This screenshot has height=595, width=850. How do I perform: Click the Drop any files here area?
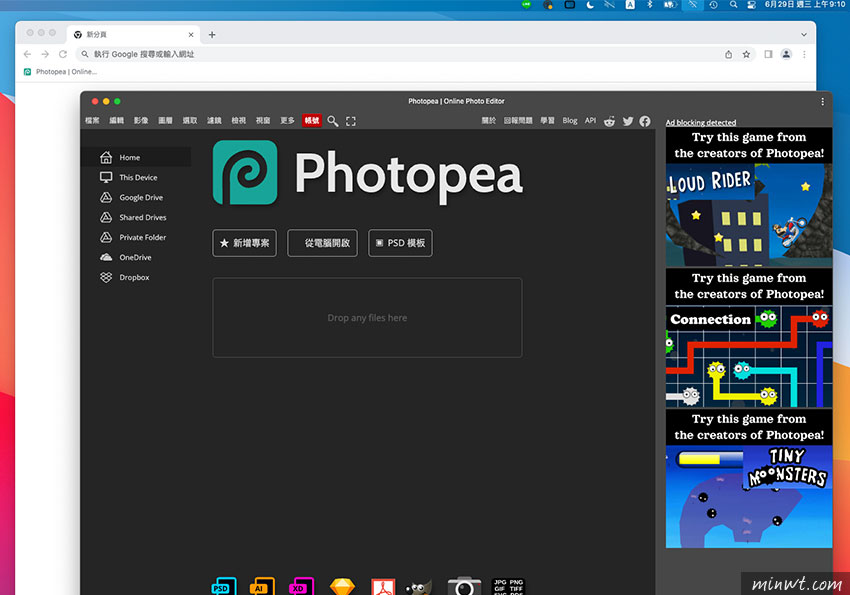(367, 318)
